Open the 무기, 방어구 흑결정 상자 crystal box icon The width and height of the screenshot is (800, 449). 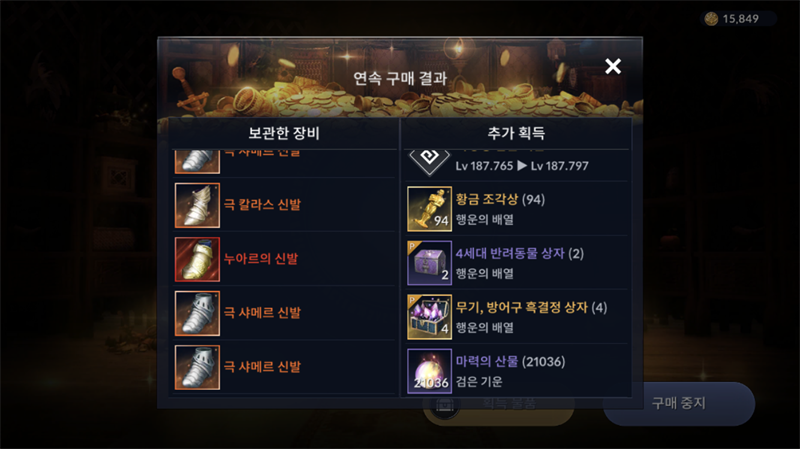pos(430,317)
